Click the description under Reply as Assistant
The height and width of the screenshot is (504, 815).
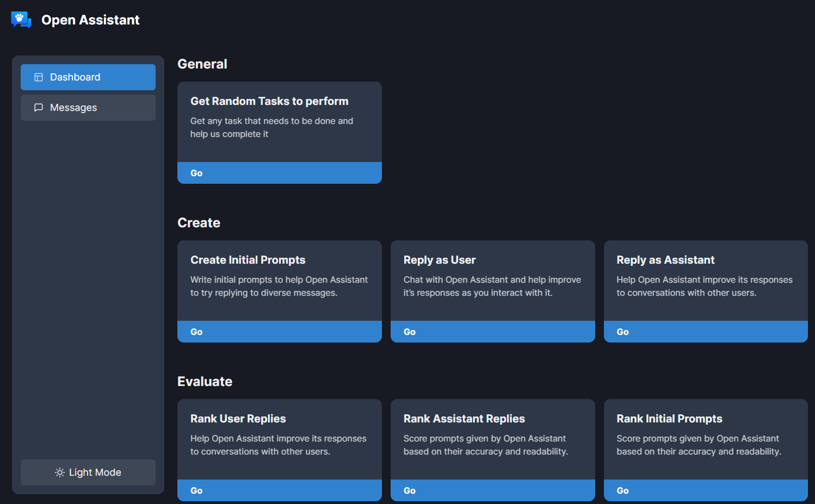click(x=705, y=286)
